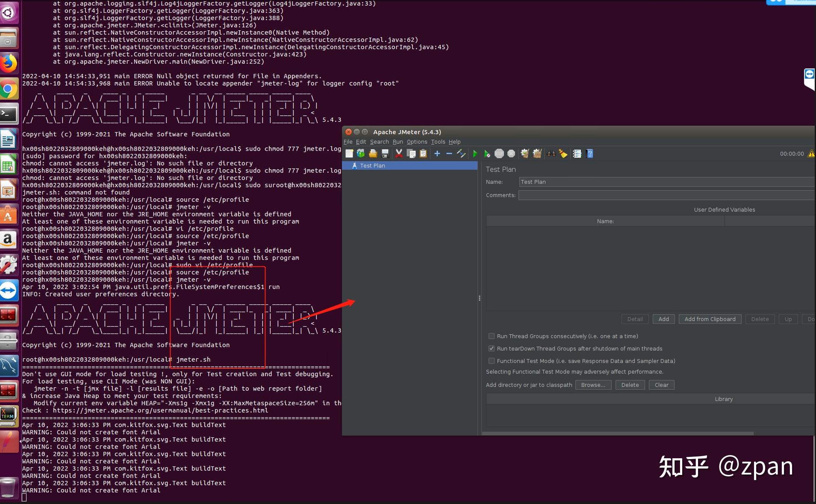The image size is (816, 504).
Task: Click the Toggle enable/disable icon in the toolbar
Action: tap(461, 153)
